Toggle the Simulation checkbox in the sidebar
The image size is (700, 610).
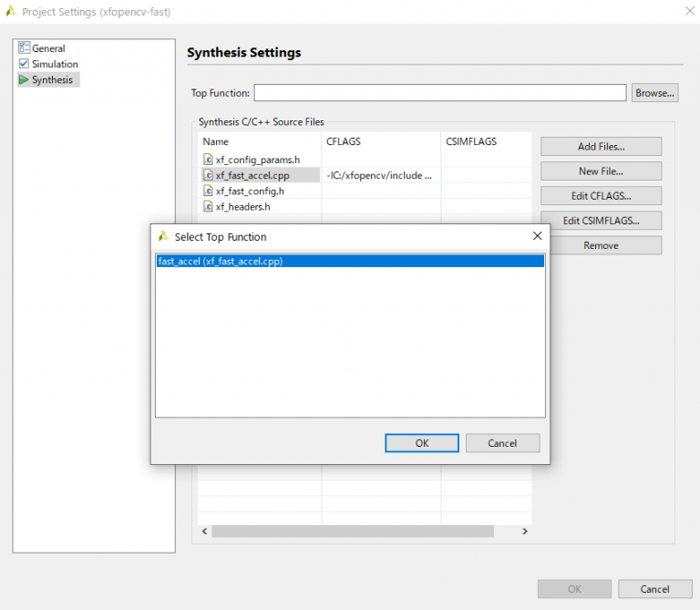point(24,64)
